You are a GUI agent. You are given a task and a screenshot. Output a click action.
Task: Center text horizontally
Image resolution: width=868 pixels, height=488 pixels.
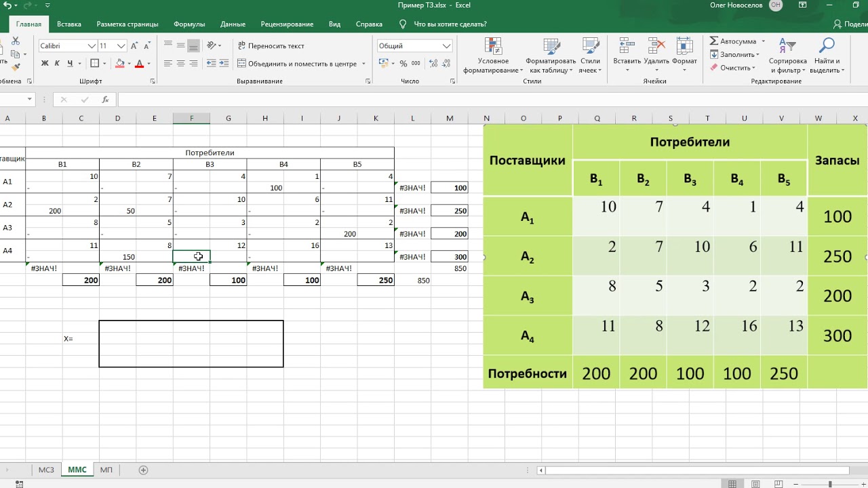coord(181,64)
